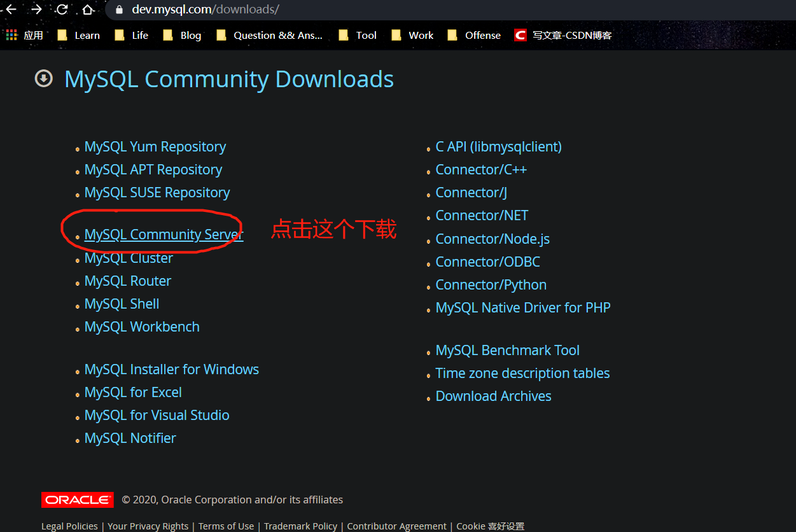Viewport: 796px width, 532px height.
Task: Open MySQL Yum Repository link
Action: coord(155,146)
